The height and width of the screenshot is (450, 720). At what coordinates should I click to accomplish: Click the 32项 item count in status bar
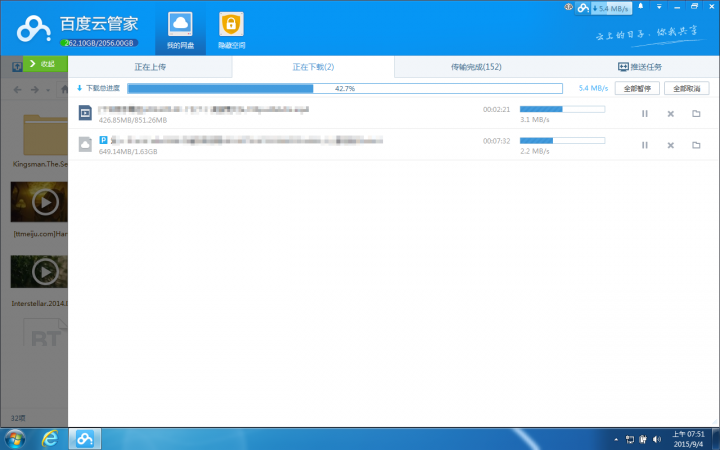[18, 418]
